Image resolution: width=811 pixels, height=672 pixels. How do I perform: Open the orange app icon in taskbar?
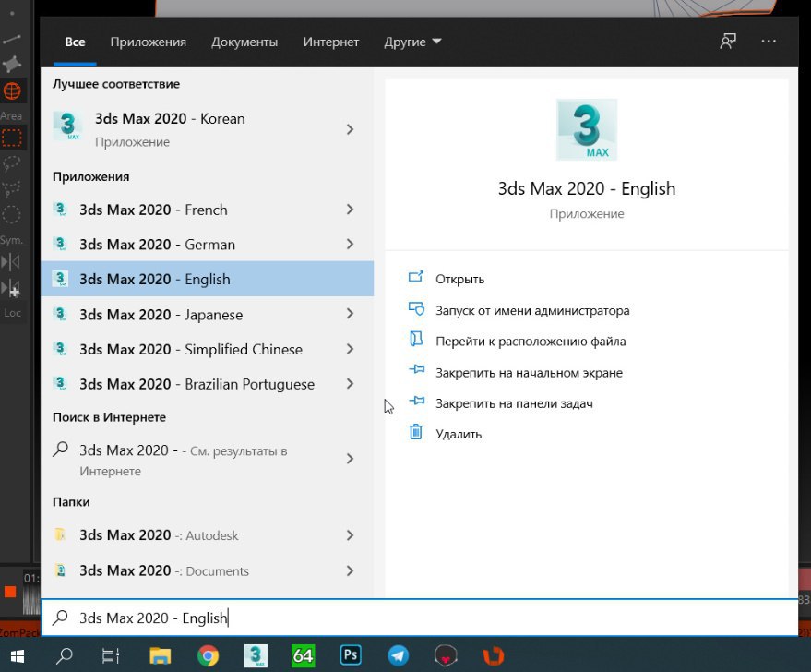[494, 656]
